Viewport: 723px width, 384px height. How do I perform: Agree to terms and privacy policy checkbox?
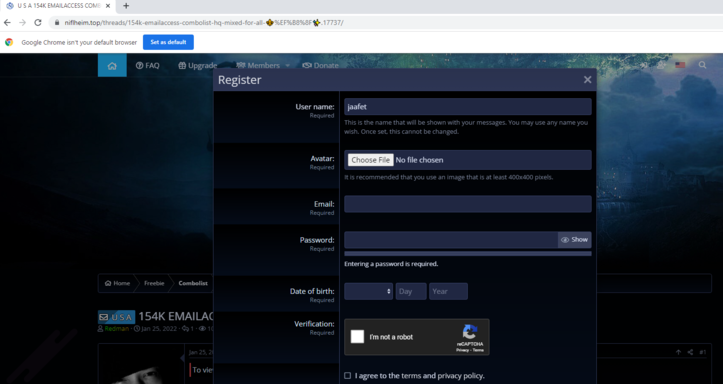(348, 376)
